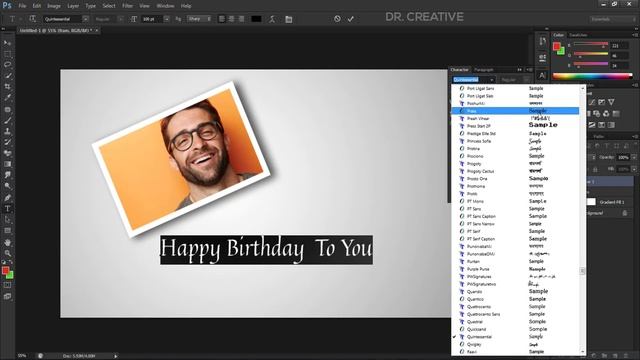Image resolution: width=640 pixels, height=360 pixels.
Task: Open the Filter menu
Action: (127, 6)
